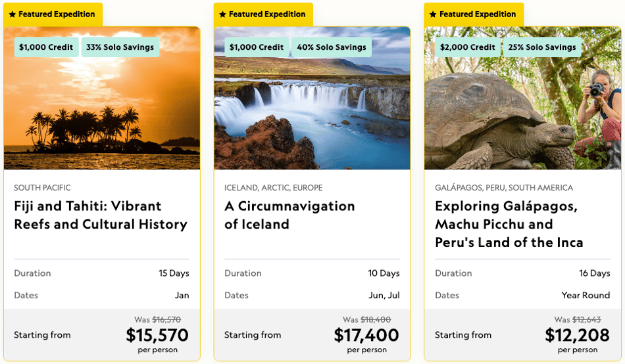Click the 40% Solo Savings badge
The width and height of the screenshot is (625, 364).
331,47
